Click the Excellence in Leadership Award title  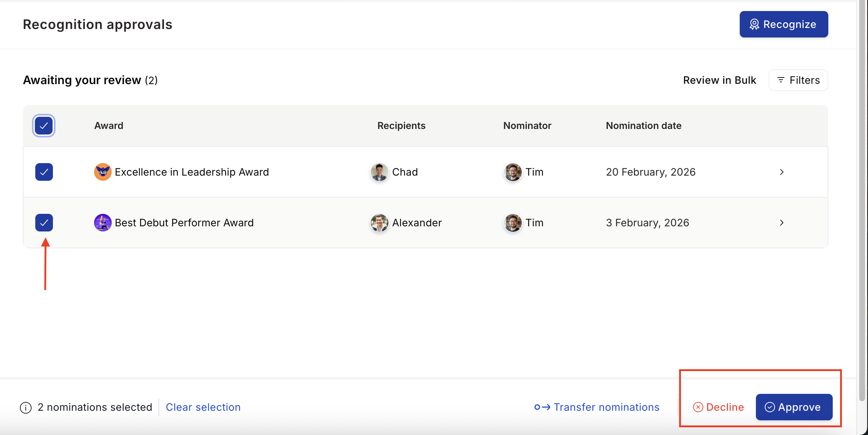192,172
